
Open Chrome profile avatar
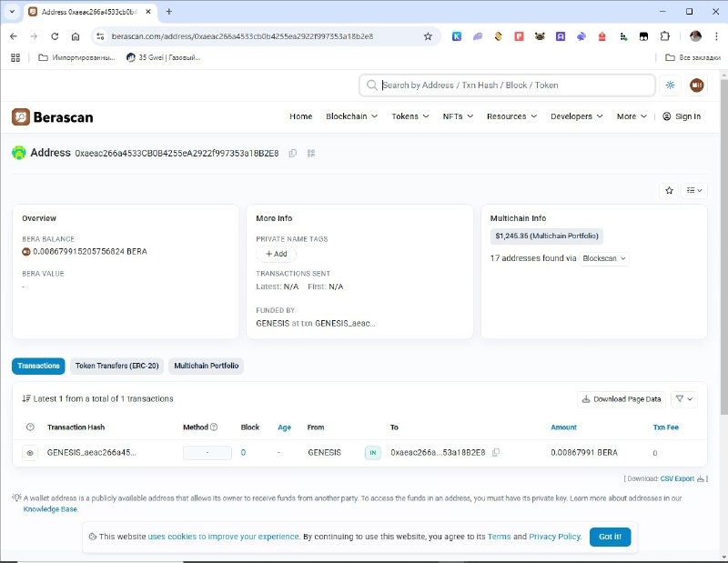[x=695, y=36]
